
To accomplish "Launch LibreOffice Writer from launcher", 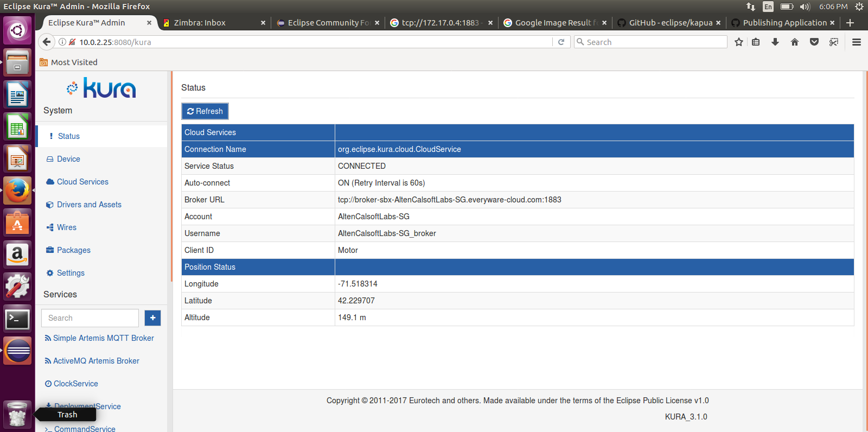I will (17, 94).
